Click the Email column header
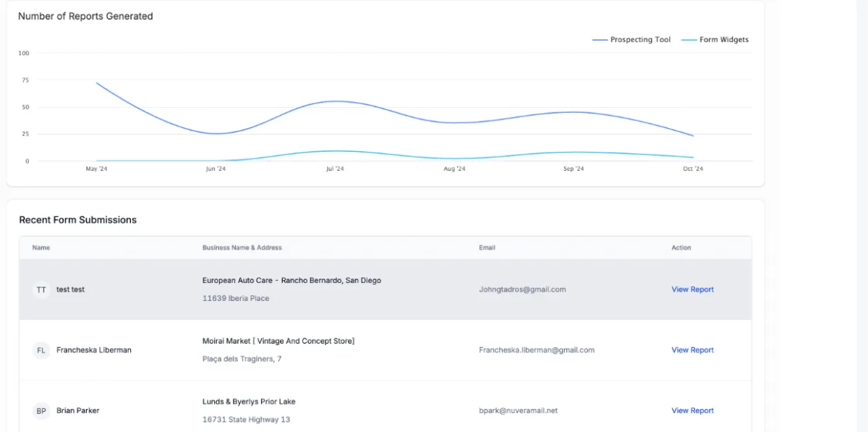This screenshot has width=868, height=432. [487, 247]
